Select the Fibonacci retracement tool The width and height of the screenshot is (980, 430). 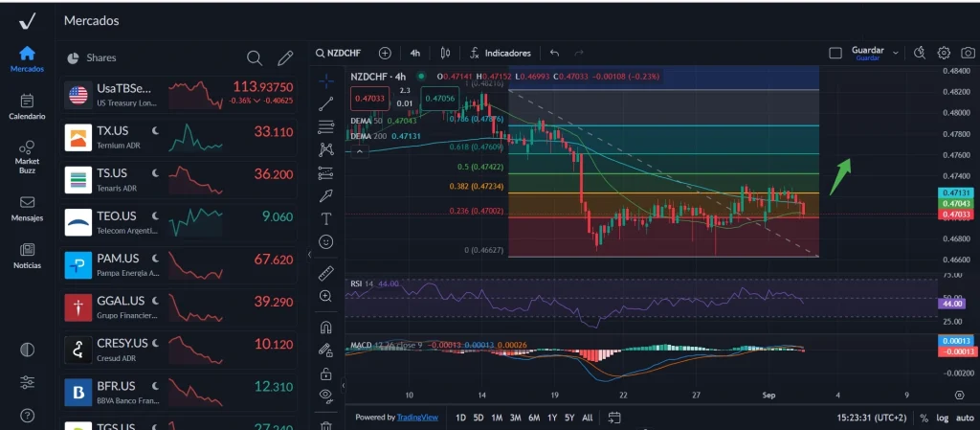point(325,126)
